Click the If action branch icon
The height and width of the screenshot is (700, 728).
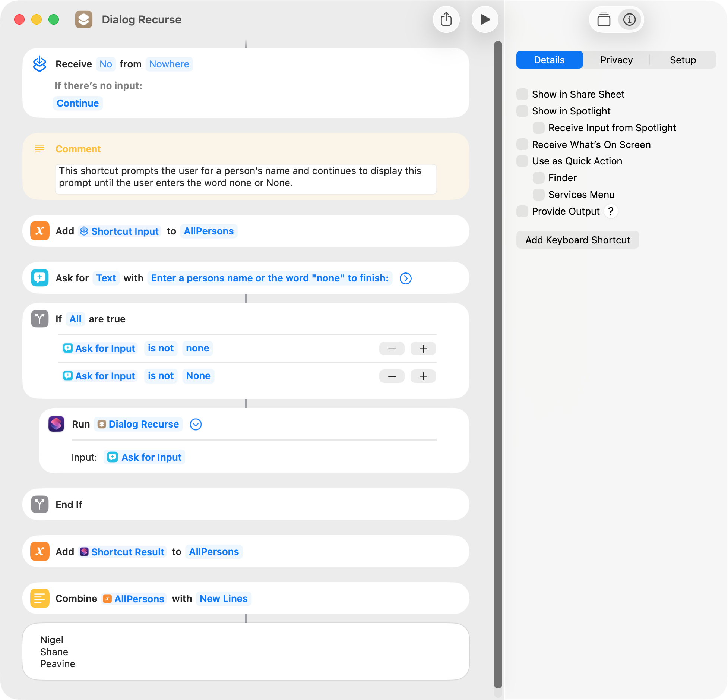[40, 319]
